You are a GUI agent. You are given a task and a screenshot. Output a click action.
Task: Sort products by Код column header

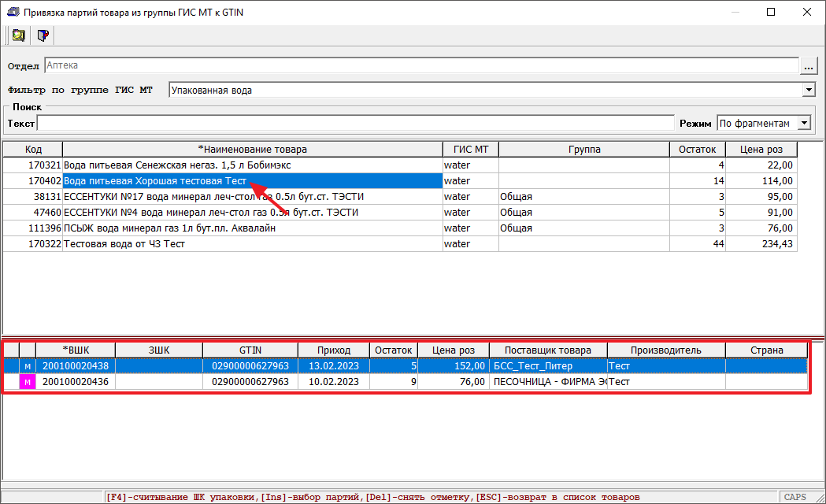click(x=33, y=150)
